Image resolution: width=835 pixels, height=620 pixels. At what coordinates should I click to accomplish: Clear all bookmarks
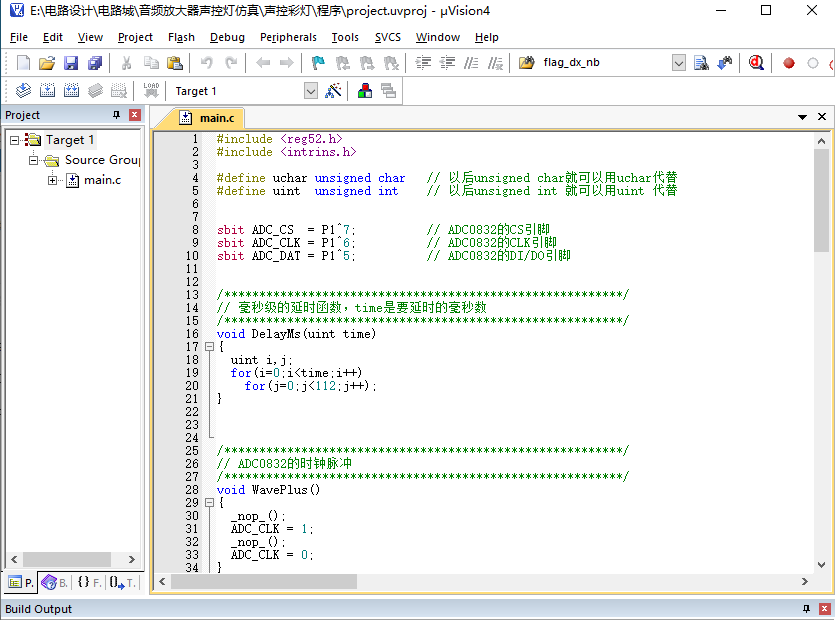tap(391, 63)
